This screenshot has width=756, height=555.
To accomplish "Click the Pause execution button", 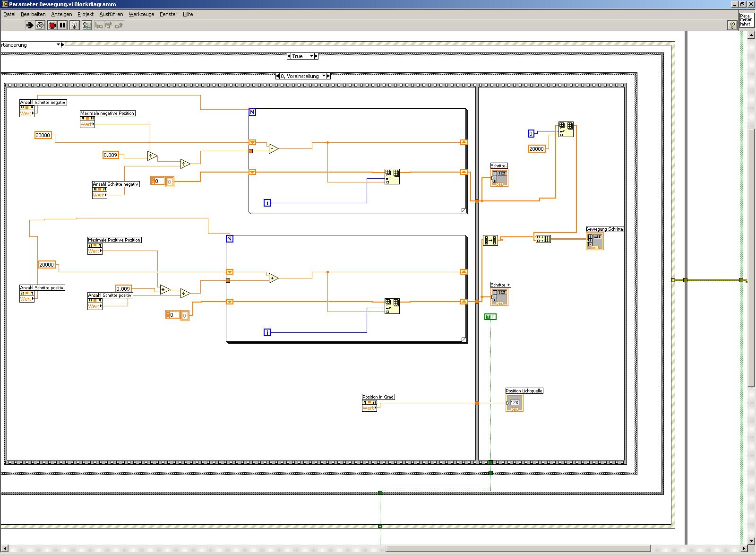I will point(63,25).
